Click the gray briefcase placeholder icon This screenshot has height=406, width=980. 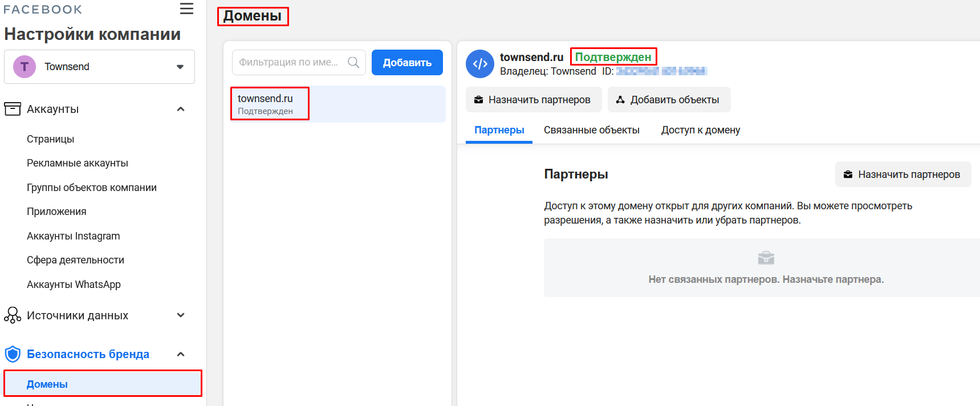(766, 258)
